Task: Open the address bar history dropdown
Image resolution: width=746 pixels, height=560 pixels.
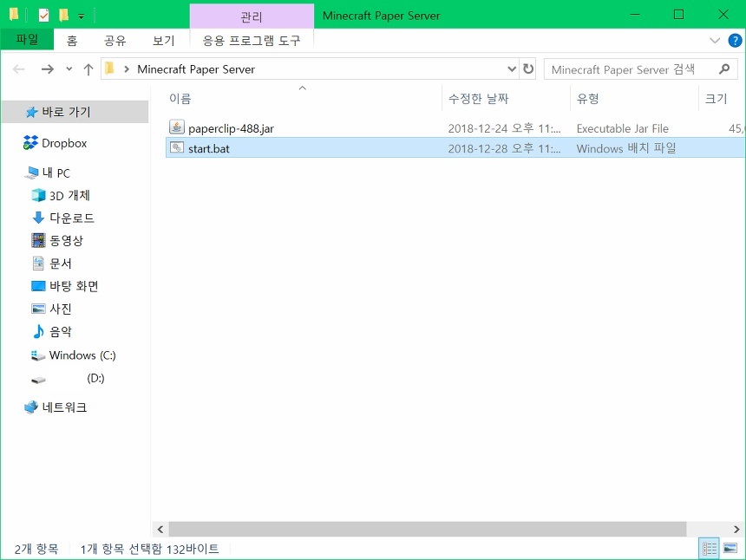Action: pyautogui.click(x=512, y=69)
